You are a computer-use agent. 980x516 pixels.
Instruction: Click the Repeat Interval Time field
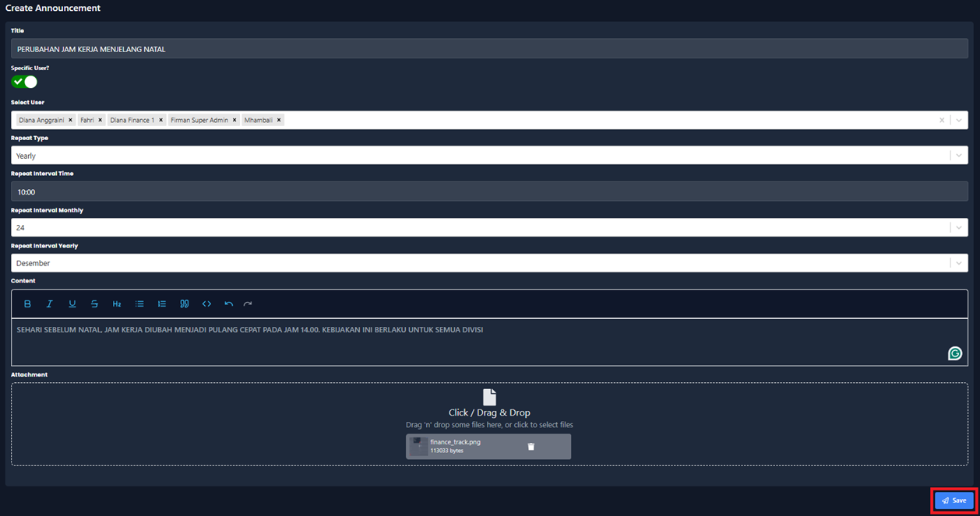click(489, 191)
